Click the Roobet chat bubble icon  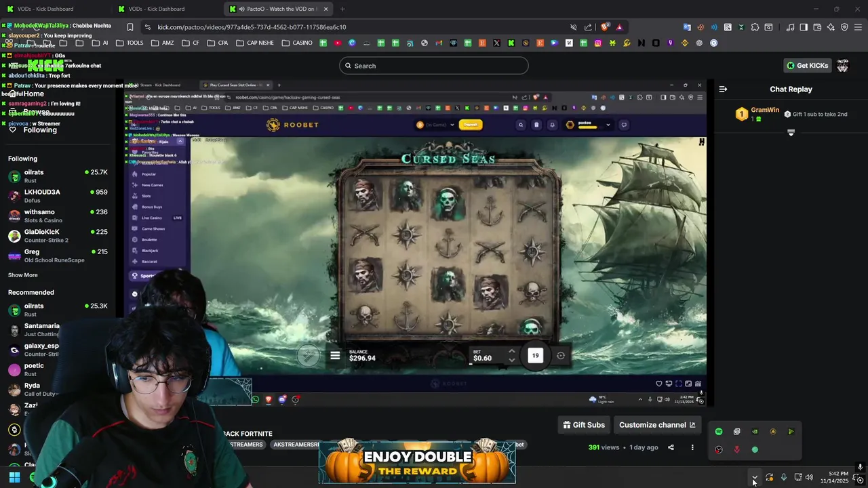[624, 125]
